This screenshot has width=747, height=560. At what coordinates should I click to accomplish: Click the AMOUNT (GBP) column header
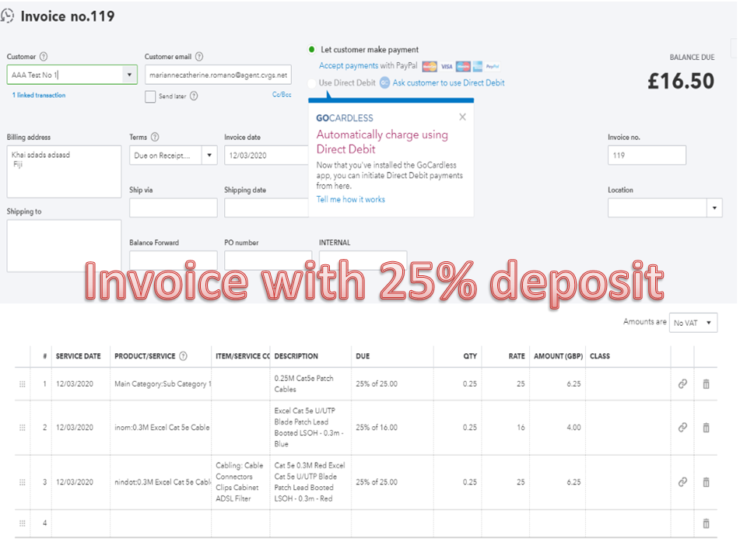[x=558, y=356]
